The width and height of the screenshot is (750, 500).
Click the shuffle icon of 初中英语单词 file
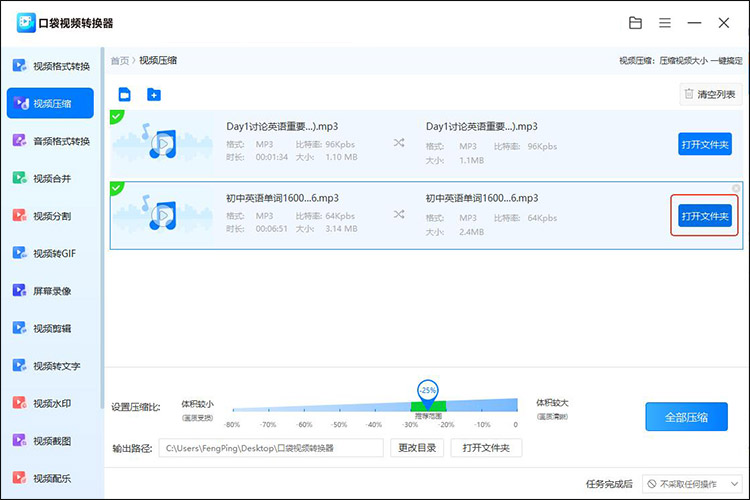tap(399, 214)
